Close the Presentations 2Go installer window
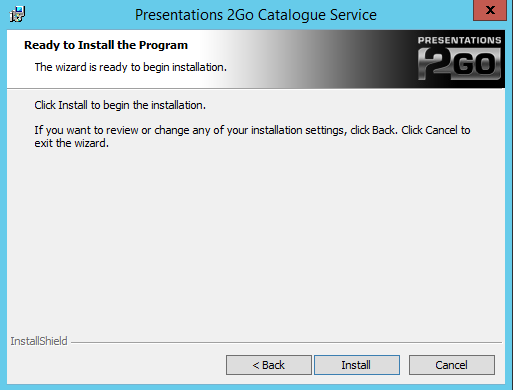This screenshot has height=390, width=513. pos(490,10)
